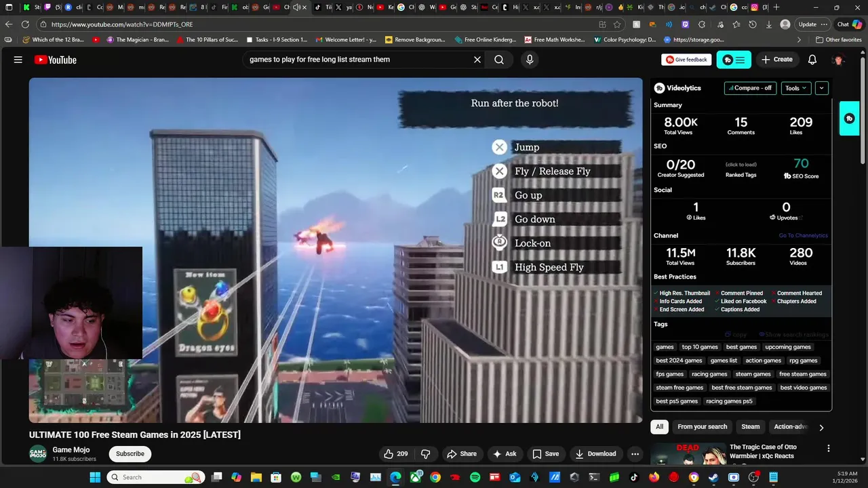This screenshot has height=488, width=868.
Task: Show more bookmarks with chevron arrow
Action: pyautogui.click(x=799, y=40)
